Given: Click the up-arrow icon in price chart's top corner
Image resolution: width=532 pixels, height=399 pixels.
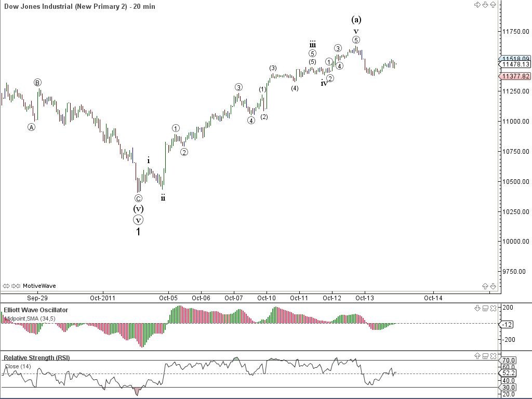Looking at the screenshot, I should click(x=493, y=5).
